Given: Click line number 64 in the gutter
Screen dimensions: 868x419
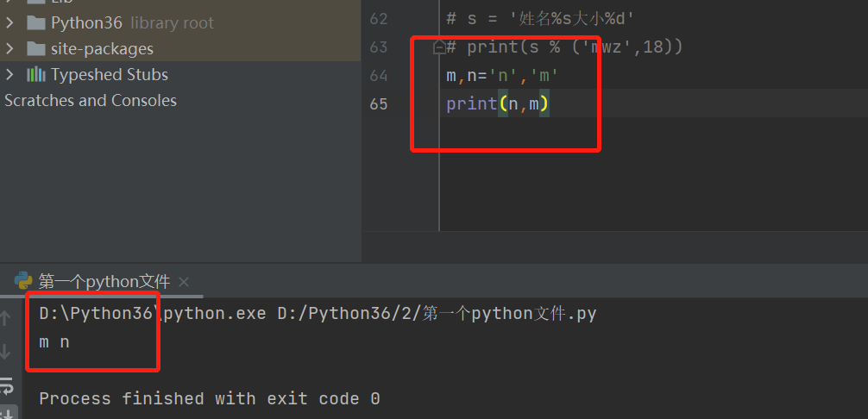Looking at the screenshot, I should click(x=379, y=76).
